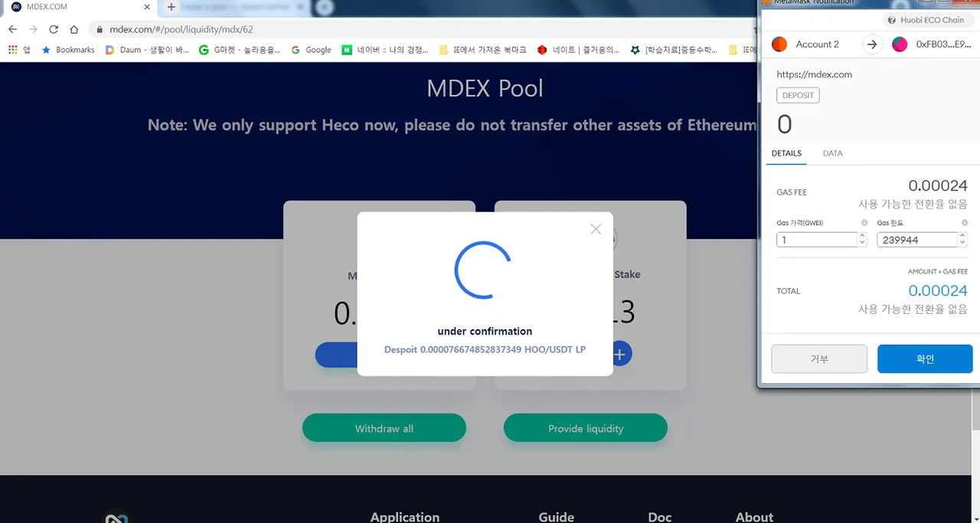The image size is (980, 523).
Task: Click the Withdraw all button
Action: click(x=384, y=428)
